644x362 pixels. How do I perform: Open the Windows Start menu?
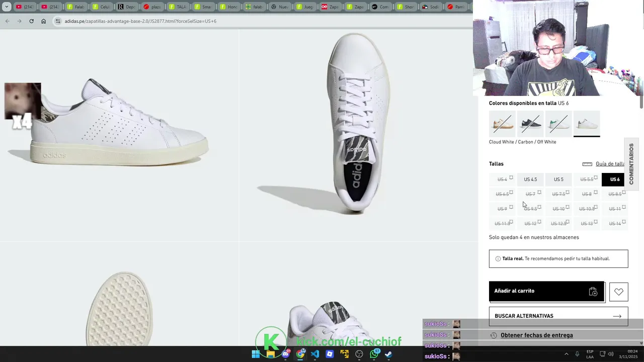click(x=256, y=354)
